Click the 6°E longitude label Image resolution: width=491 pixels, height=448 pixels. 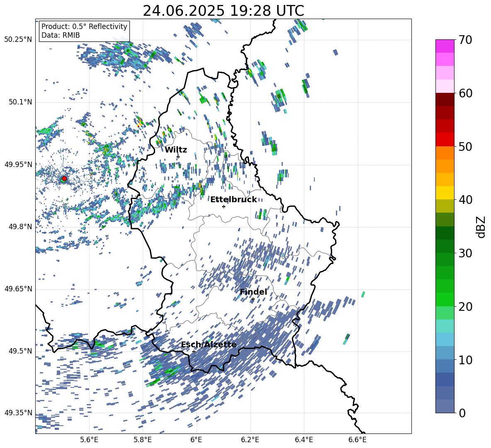(196, 440)
